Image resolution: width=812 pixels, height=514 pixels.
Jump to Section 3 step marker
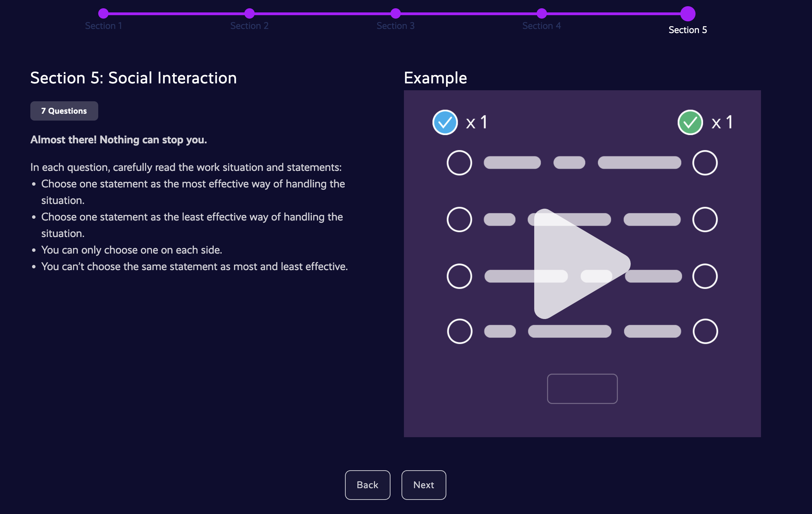pyautogui.click(x=395, y=13)
